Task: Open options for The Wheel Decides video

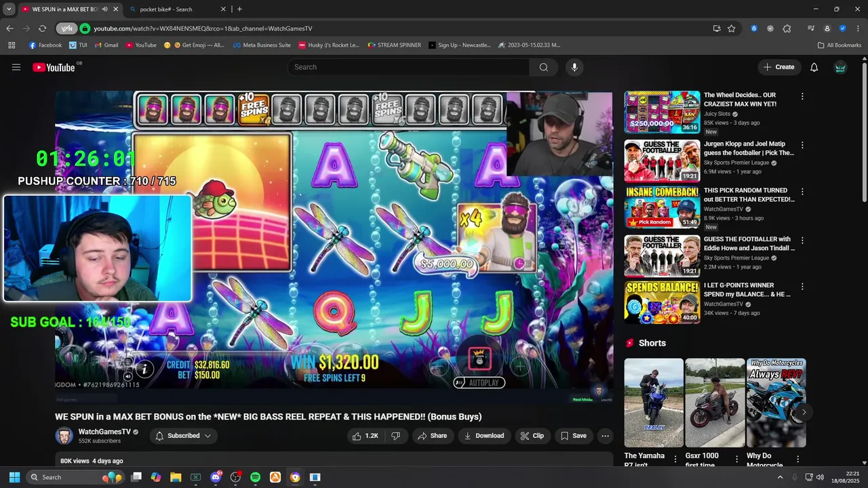Action: pyautogui.click(x=802, y=96)
